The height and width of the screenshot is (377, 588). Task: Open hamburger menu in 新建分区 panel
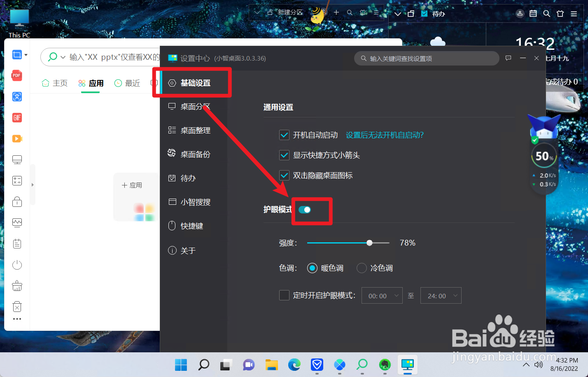(376, 12)
